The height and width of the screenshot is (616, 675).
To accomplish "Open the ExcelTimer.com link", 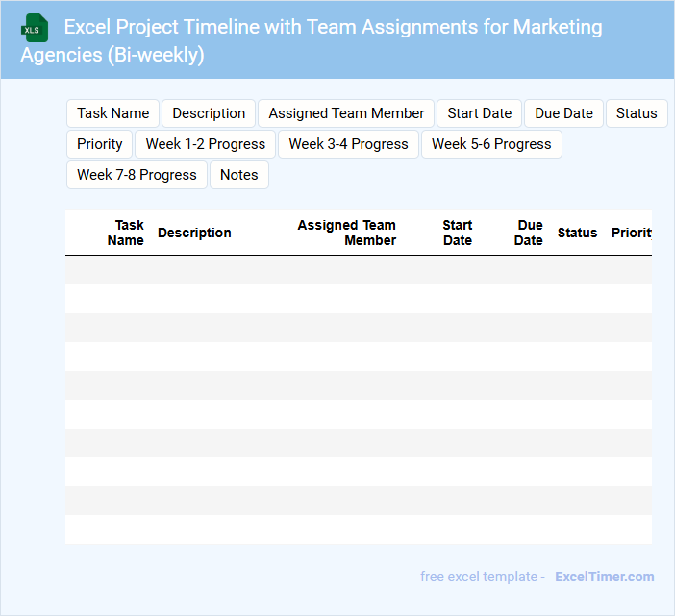I will tap(605, 577).
